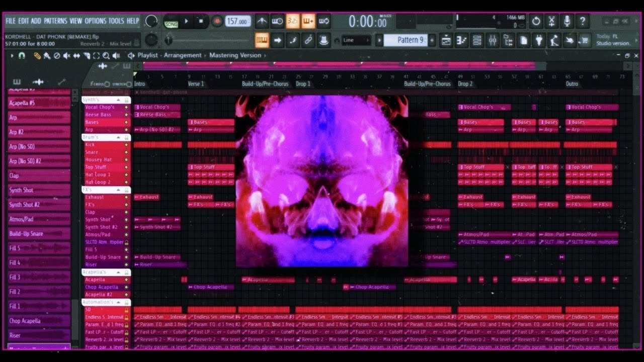Select Build-Up Snare in picker list
Screen dimensions: 644x362
click(x=39, y=234)
